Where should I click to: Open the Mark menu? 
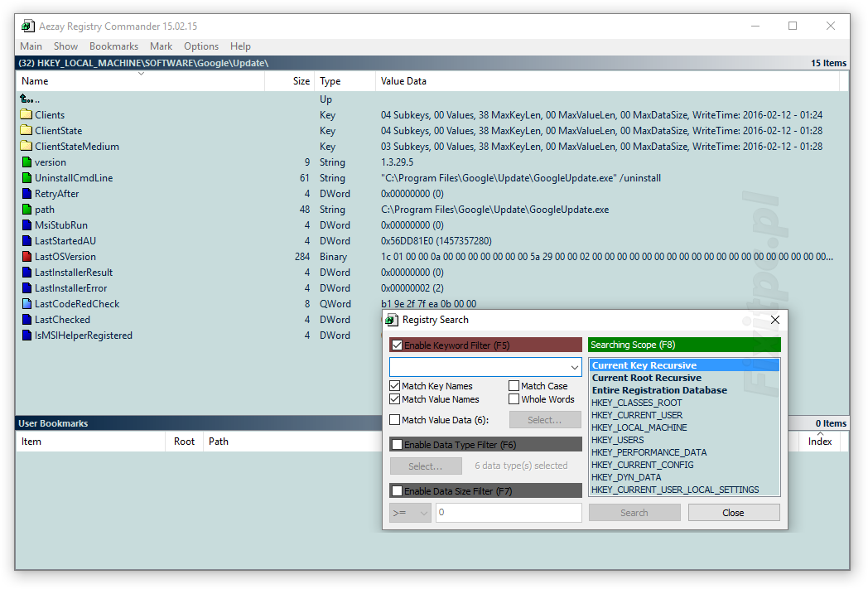(x=161, y=46)
